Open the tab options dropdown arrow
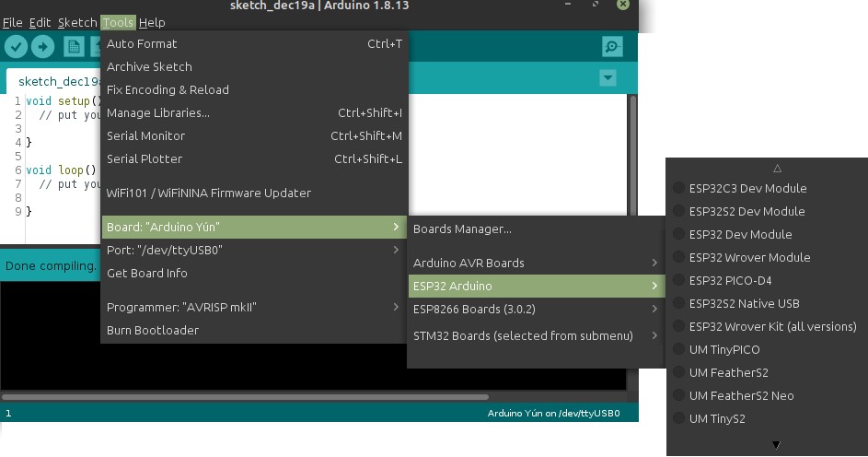The height and width of the screenshot is (457, 868). pyautogui.click(x=608, y=78)
